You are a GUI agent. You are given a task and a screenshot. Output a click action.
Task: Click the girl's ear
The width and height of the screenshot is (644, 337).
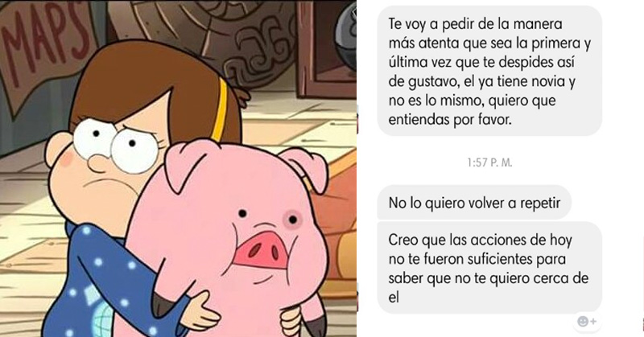[x=56, y=150]
